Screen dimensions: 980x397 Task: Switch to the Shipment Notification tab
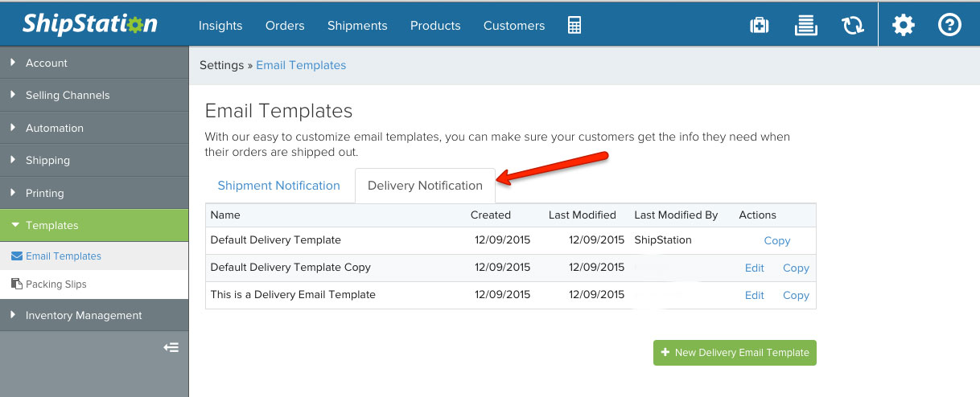pyautogui.click(x=278, y=186)
